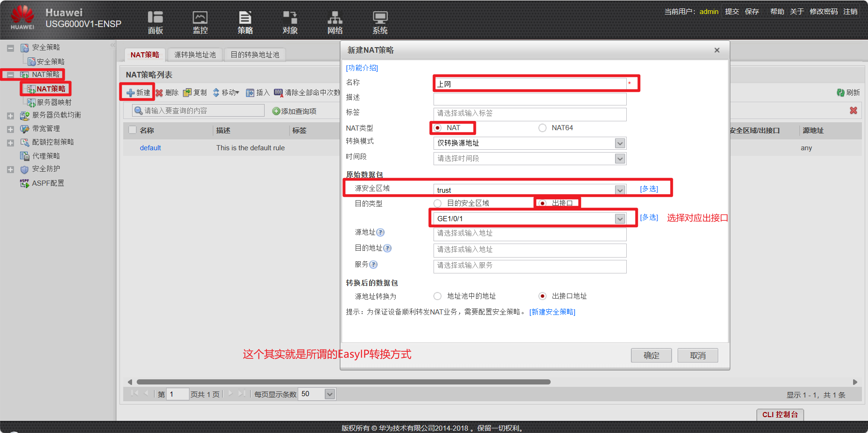Tick the select-all checkbox in table header

coord(133,130)
